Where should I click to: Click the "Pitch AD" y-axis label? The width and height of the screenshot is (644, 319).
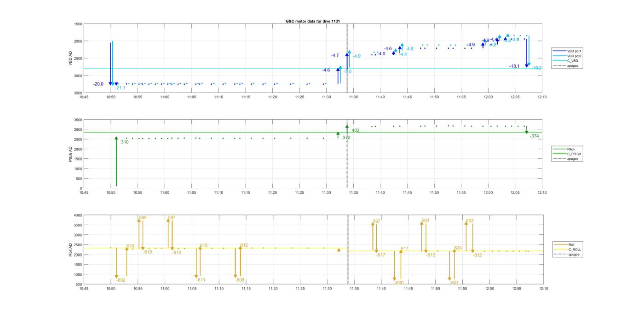(x=70, y=154)
